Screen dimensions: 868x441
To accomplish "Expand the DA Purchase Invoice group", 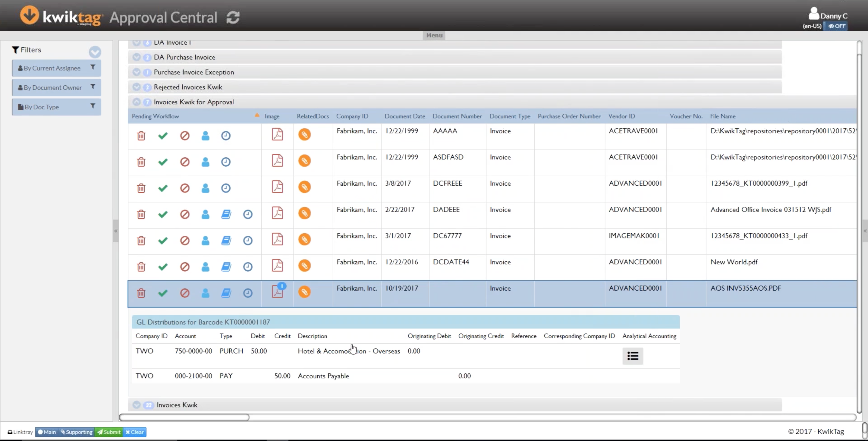I will 137,57.
